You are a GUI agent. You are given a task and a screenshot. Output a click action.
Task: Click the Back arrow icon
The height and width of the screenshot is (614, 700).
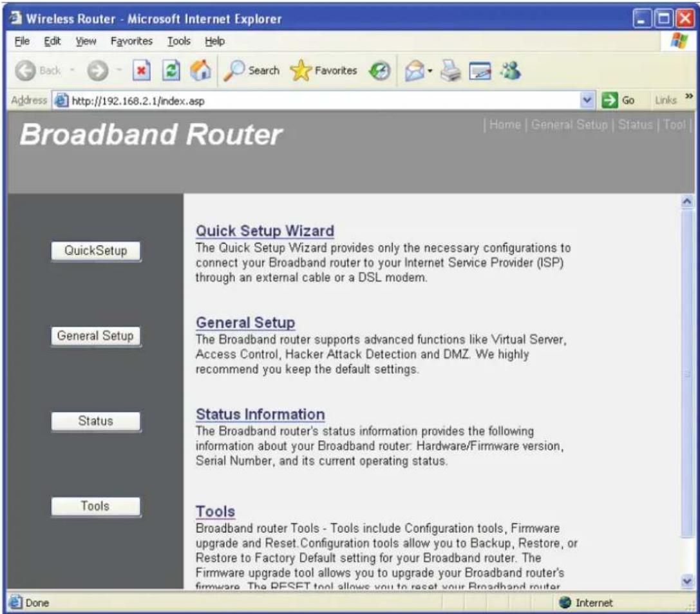pos(25,71)
